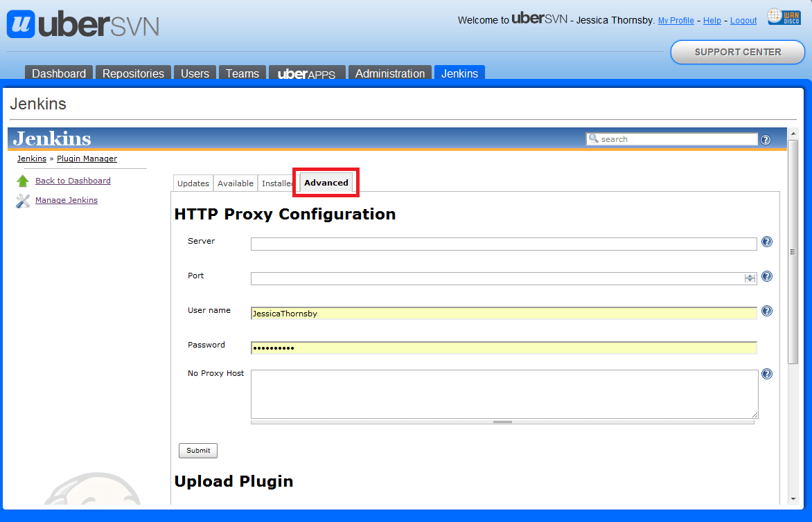Select the green Back to Dashboard arrow icon
This screenshot has height=522, width=812.
click(24, 180)
